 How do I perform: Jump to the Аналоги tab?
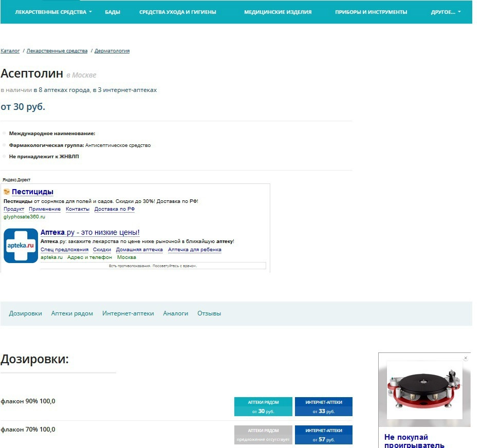click(176, 313)
